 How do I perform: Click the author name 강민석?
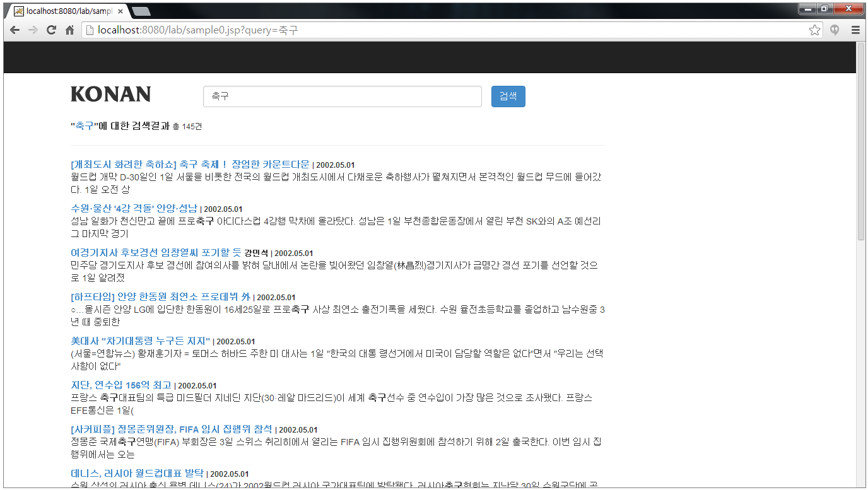(256, 253)
